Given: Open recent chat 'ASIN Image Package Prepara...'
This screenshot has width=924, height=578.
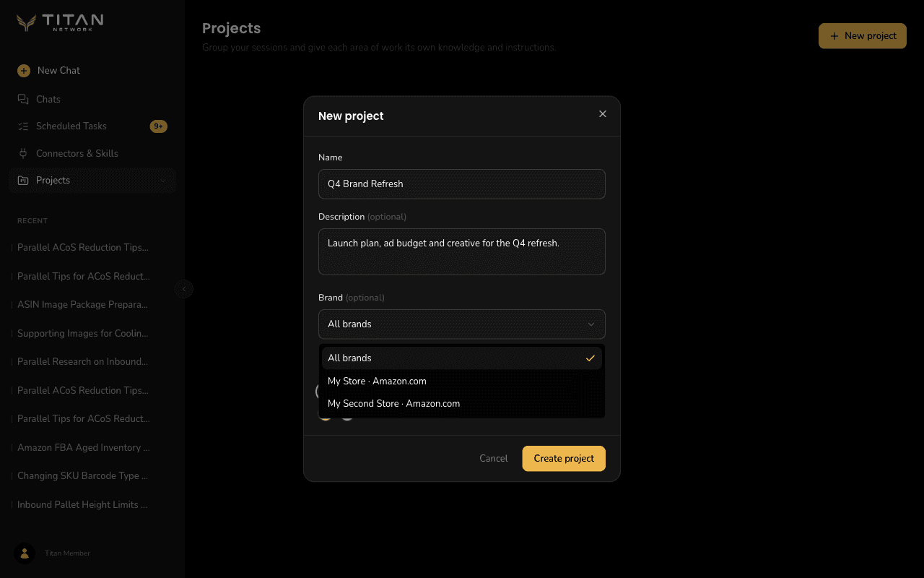Looking at the screenshot, I should click(83, 305).
